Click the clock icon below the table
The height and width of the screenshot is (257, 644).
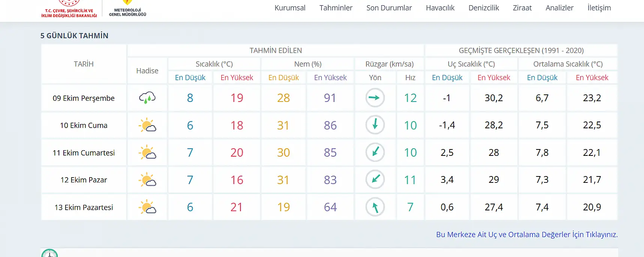click(49, 254)
